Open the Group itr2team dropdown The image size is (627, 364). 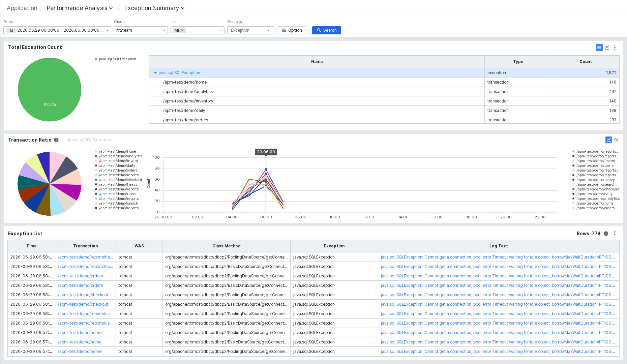pos(141,30)
